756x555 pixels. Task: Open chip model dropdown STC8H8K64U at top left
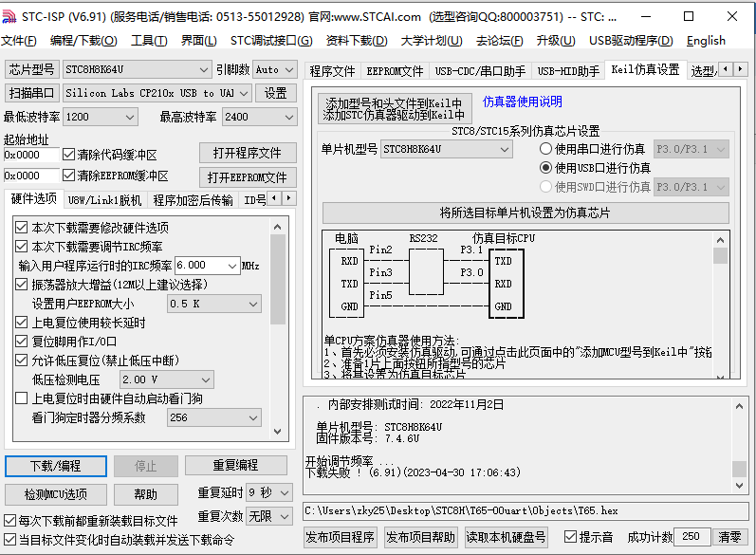[x=137, y=69]
